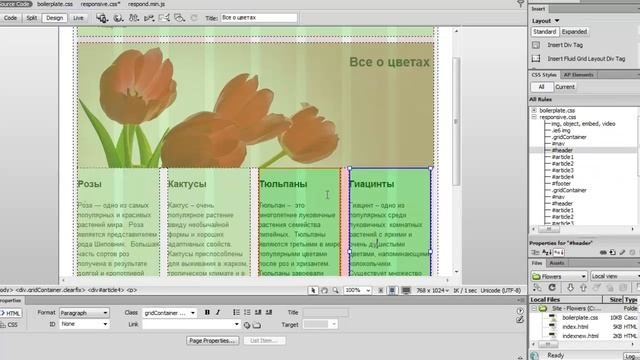Click the mobile size icon in status bar
The image size is (640, 360).
[380, 290]
